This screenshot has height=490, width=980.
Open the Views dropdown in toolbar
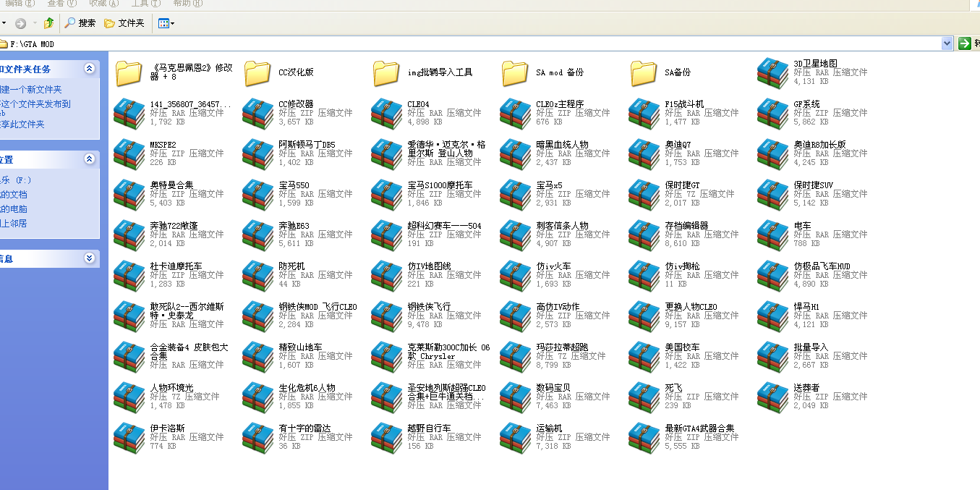(166, 23)
